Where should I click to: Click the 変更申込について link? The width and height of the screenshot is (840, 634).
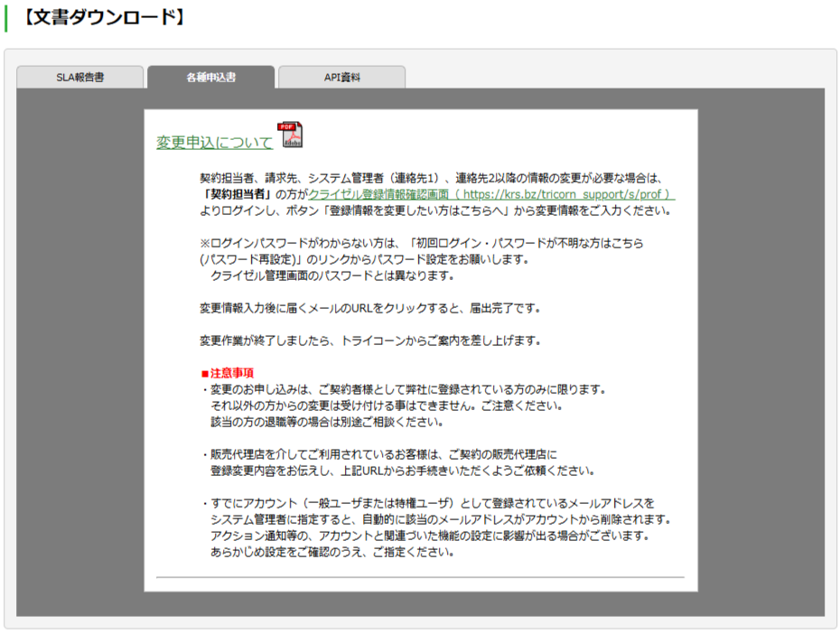pos(214,143)
